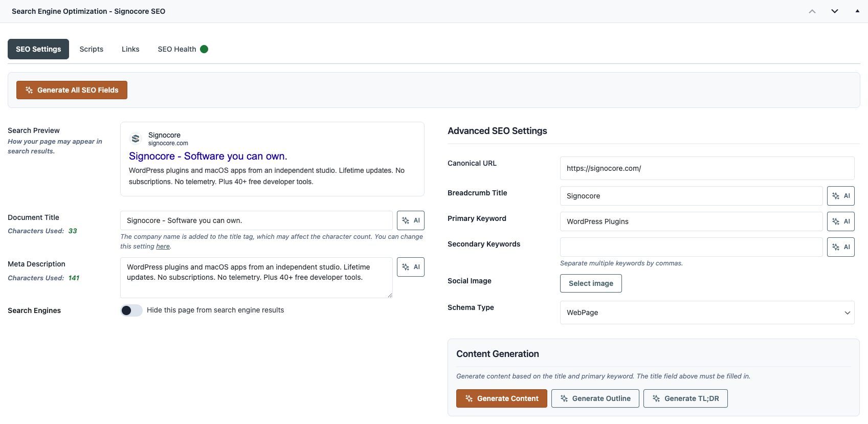This screenshot has width=868, height=424.
Task: Click the 'Advanced SEO Settings' heading
Action: click(497, 131)
